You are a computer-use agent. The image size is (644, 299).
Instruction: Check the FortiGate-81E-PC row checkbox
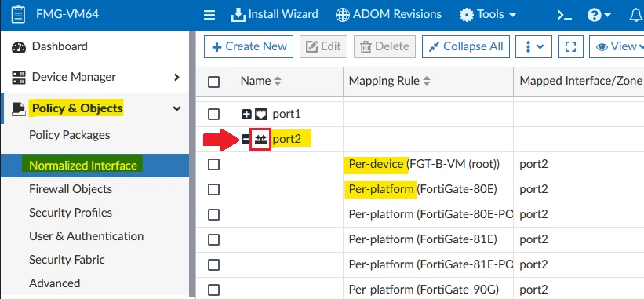point(213,265)
